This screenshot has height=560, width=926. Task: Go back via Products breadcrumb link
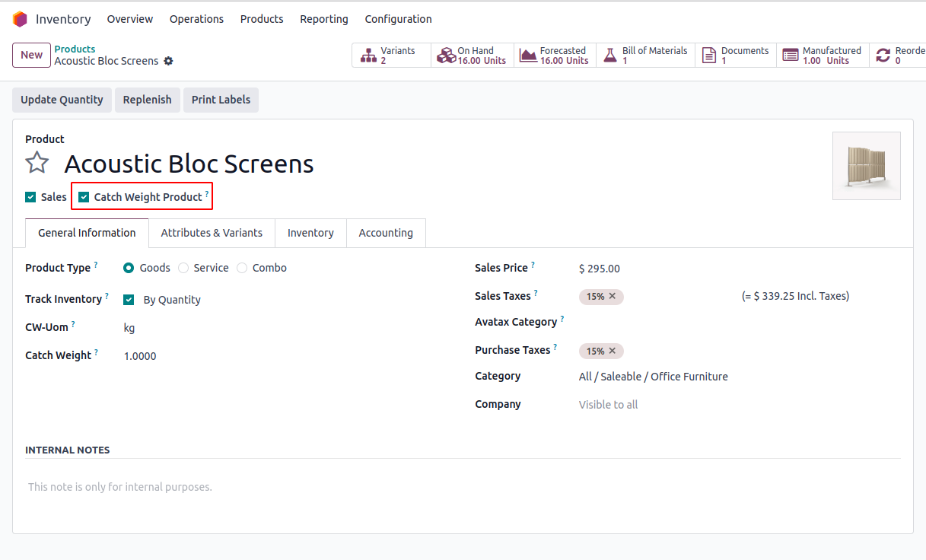point(75,49)
